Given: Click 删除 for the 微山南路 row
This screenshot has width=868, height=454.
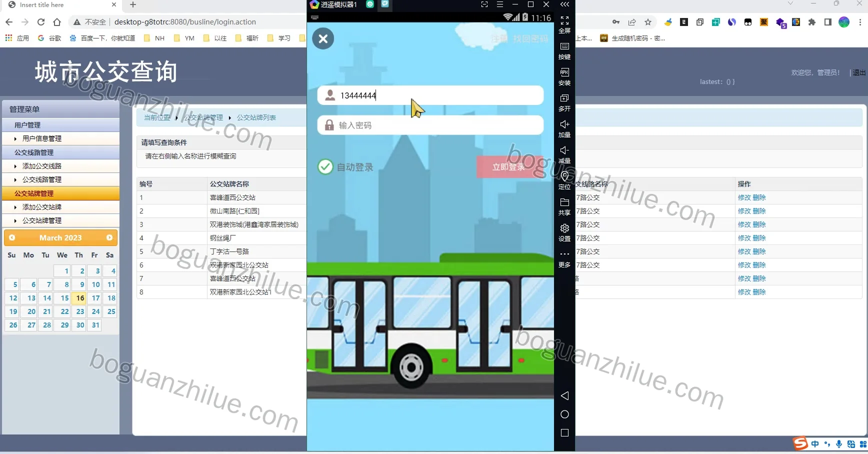Looking at the screenshot, I should 759,211.
